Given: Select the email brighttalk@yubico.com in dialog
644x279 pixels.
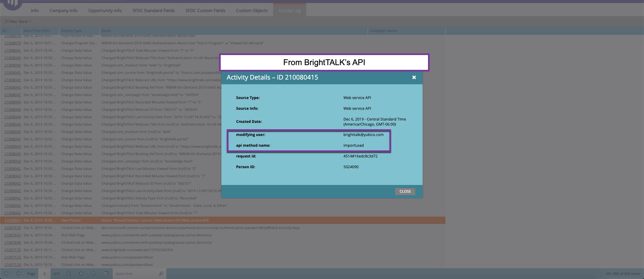Looking at the screenshot, I should [363, 135].
